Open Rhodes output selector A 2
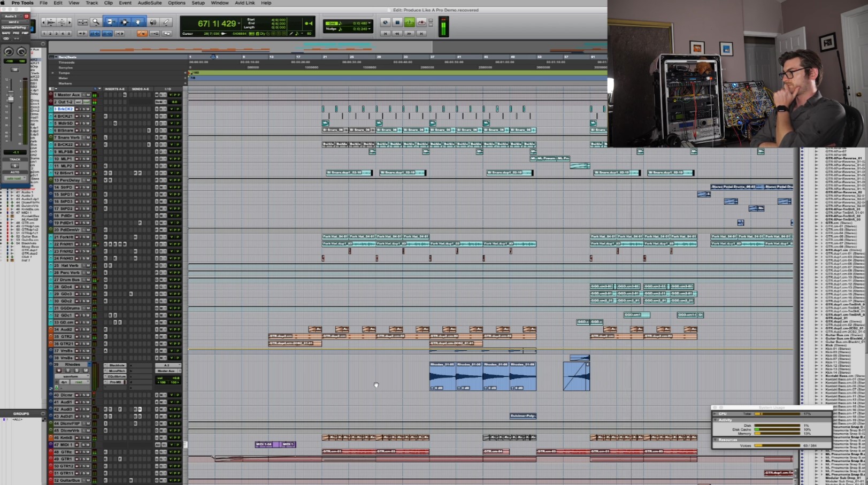Viewport: 868px width, 485px height. coord(167,365)
